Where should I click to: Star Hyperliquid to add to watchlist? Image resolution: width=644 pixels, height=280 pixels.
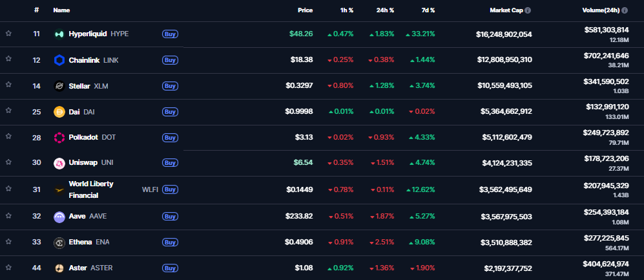click(x=9, y=33)
